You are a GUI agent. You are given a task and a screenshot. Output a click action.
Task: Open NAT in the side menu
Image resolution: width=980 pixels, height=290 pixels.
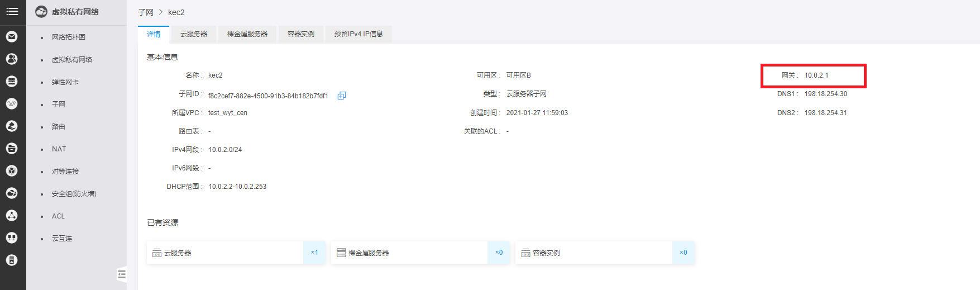tap(59, 149)
